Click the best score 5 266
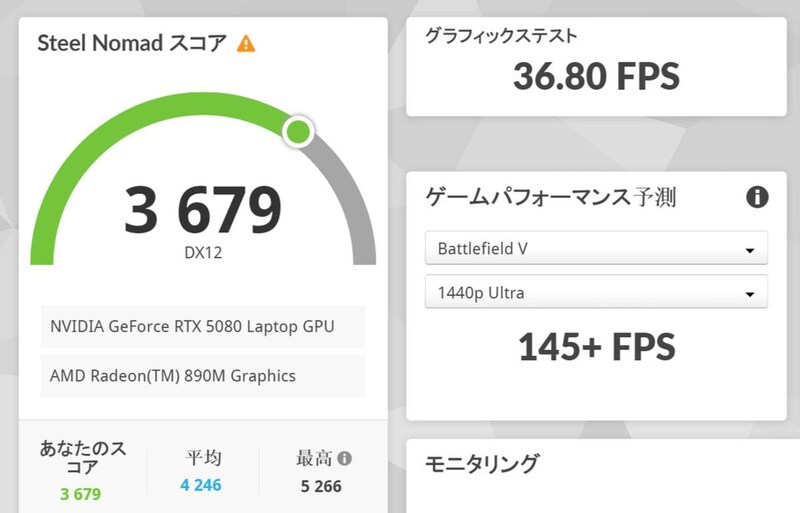This screenshot has width=800, height=513. 321,486
